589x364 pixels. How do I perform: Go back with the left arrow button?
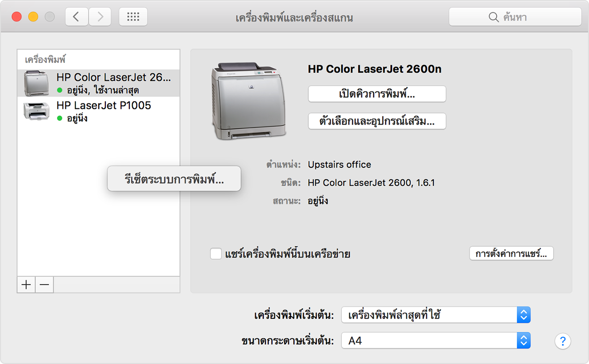[77, 17]
